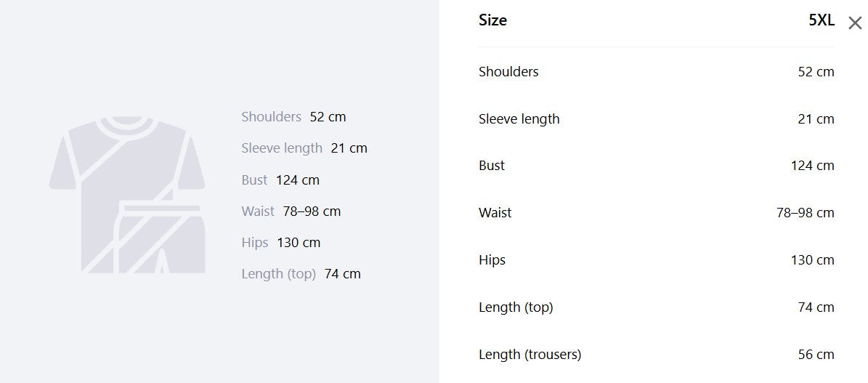
Task: Click Length (top) label beside illustration
Action: (278, 274)
